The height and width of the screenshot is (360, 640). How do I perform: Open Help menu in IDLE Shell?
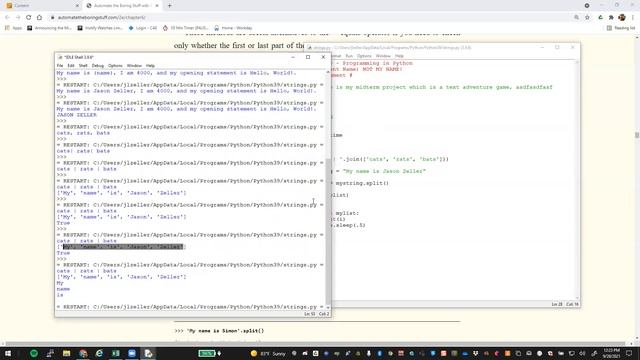coord(150,66)
